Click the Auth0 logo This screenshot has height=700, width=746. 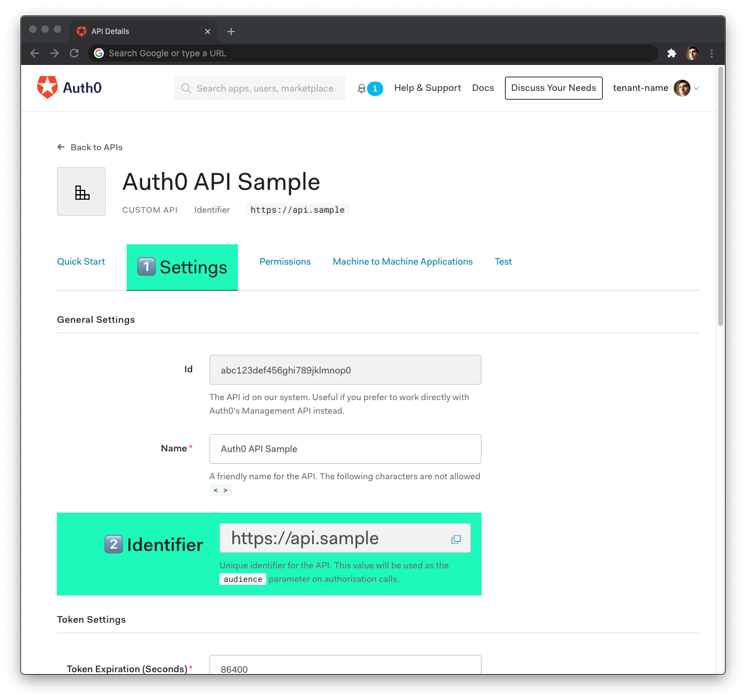tap(69, 88)
